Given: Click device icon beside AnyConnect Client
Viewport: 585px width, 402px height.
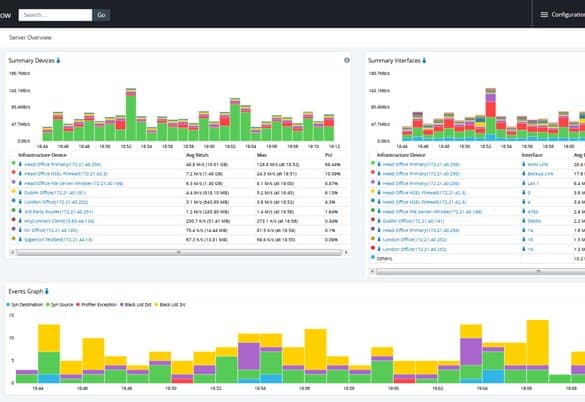Looking at the screenshot, I should point(20,221).
